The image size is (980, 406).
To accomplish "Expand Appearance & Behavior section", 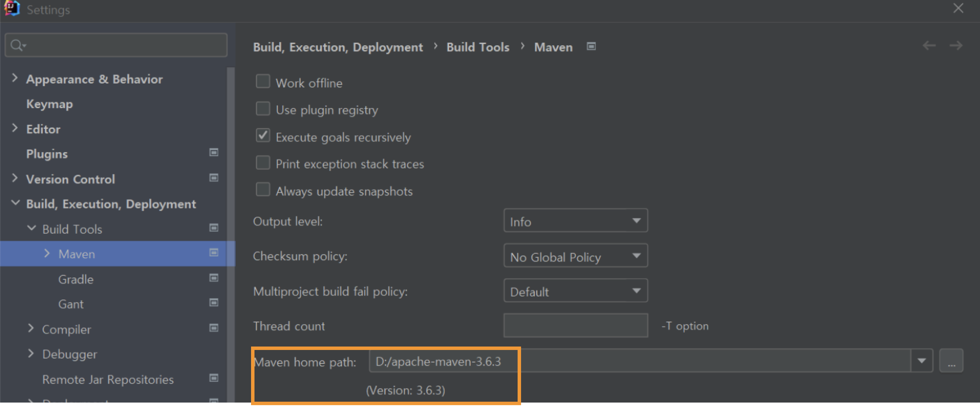I will 15,78.
